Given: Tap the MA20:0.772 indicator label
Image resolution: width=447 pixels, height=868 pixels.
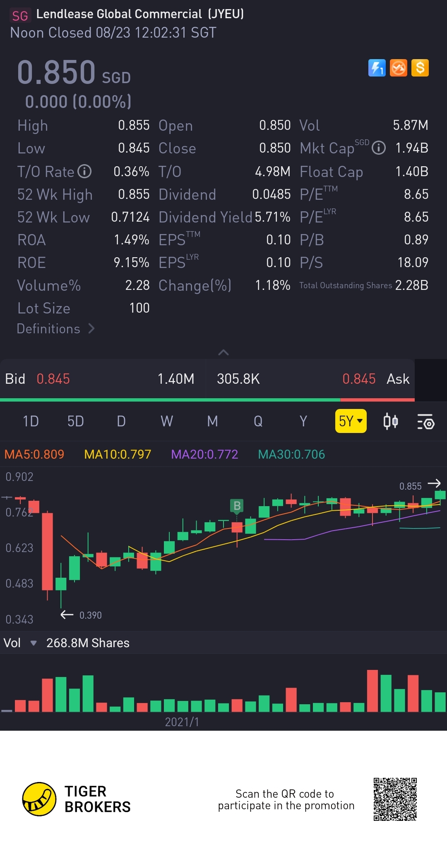Looking at the screenshot, I should [204, 454].
